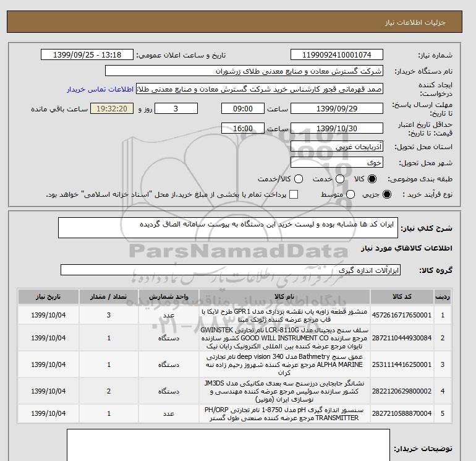
Task: Click the اطلاعات کالاهای مورد نیاز heading
Action: pyautogui.click(x=407, y=248)
